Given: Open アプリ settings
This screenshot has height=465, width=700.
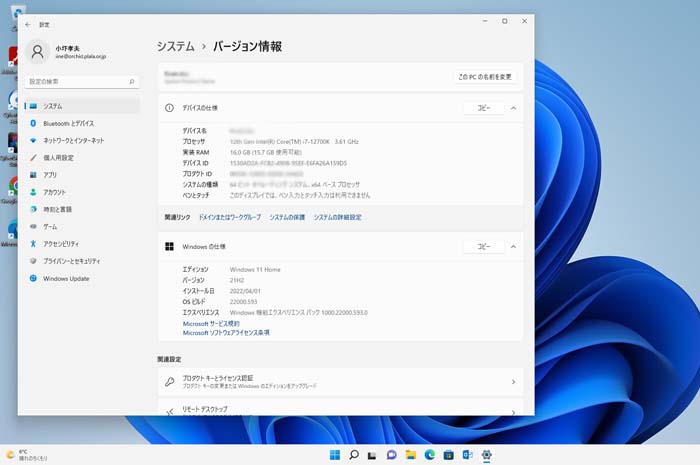Looking at the screenshot, I should pyautogui.click(x=82, y=175).
